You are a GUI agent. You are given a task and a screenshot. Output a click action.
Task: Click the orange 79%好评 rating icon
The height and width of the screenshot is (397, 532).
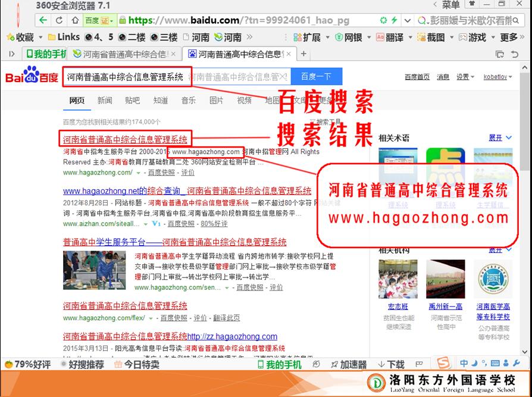[x=8, y=364]
